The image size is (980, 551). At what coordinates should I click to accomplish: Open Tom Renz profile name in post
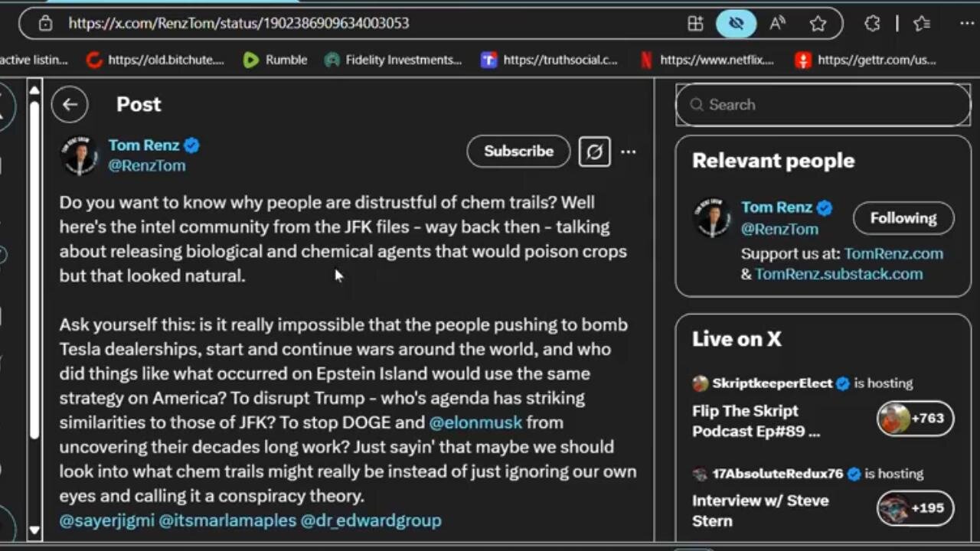click(x=143, y=145)
